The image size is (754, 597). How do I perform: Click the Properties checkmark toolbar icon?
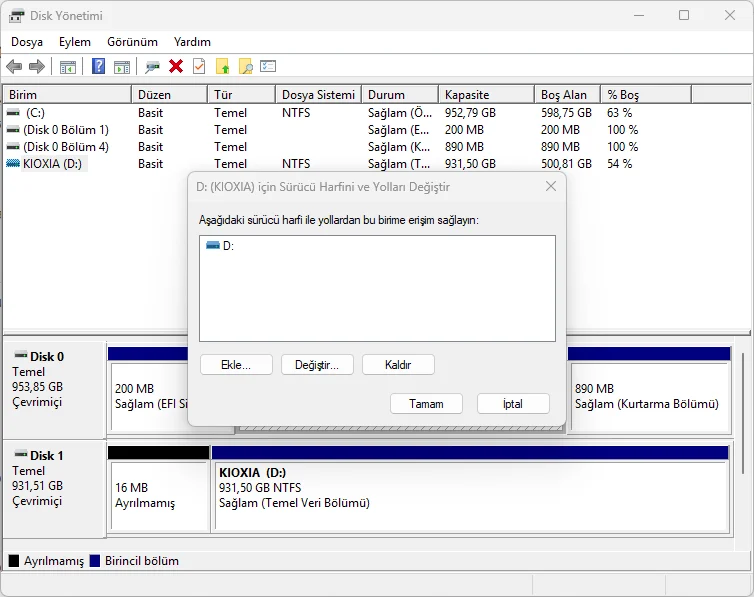pyautogui.click(x=199, y=66)
